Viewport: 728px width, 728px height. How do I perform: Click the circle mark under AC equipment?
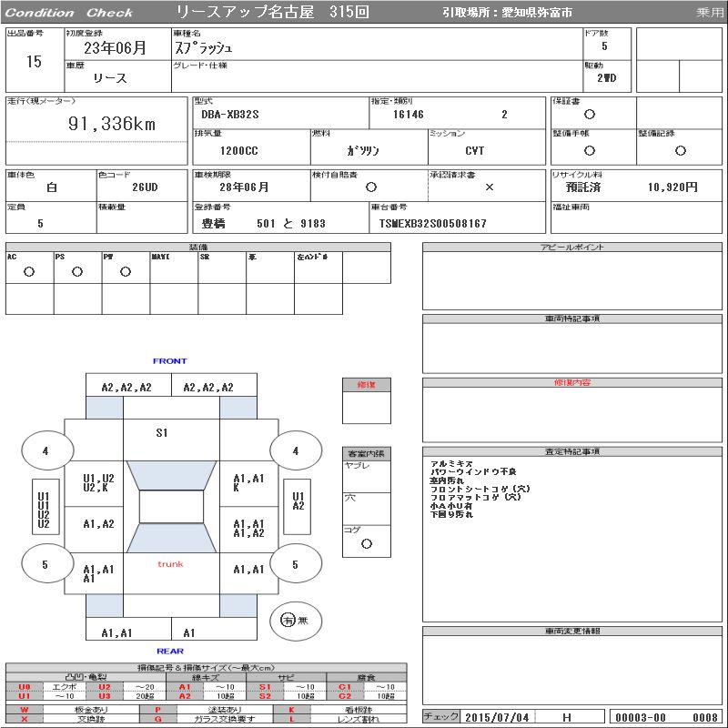point(29,271)
